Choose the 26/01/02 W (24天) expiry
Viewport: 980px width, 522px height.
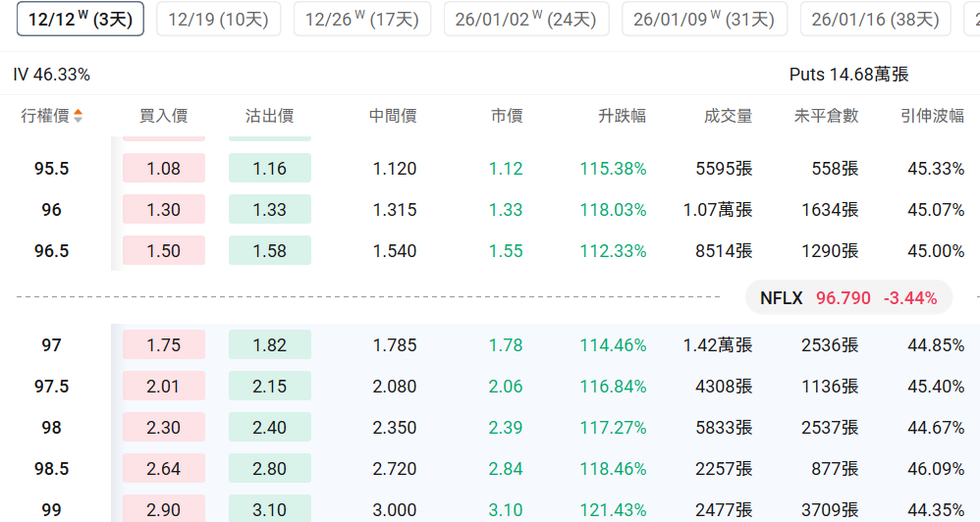click(x=525, y=19)
